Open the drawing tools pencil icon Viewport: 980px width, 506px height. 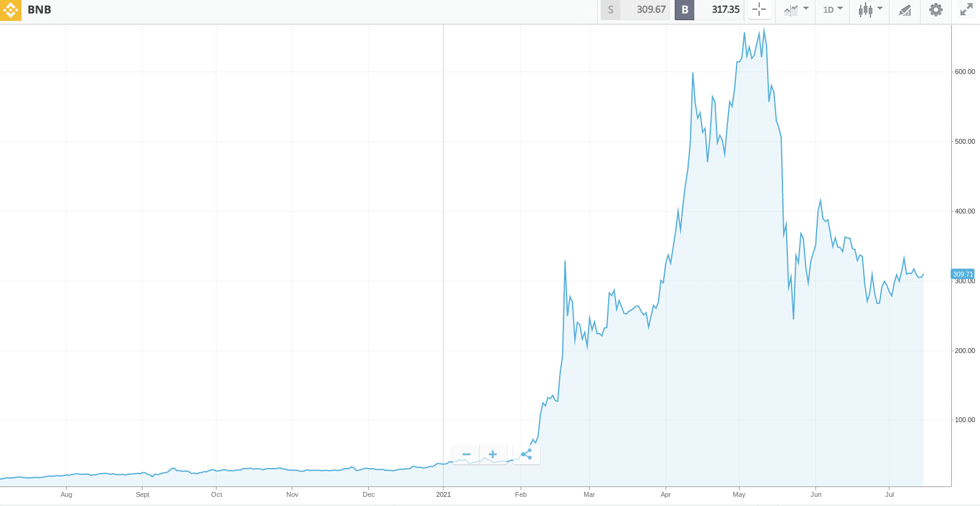(x=905, y=10)
